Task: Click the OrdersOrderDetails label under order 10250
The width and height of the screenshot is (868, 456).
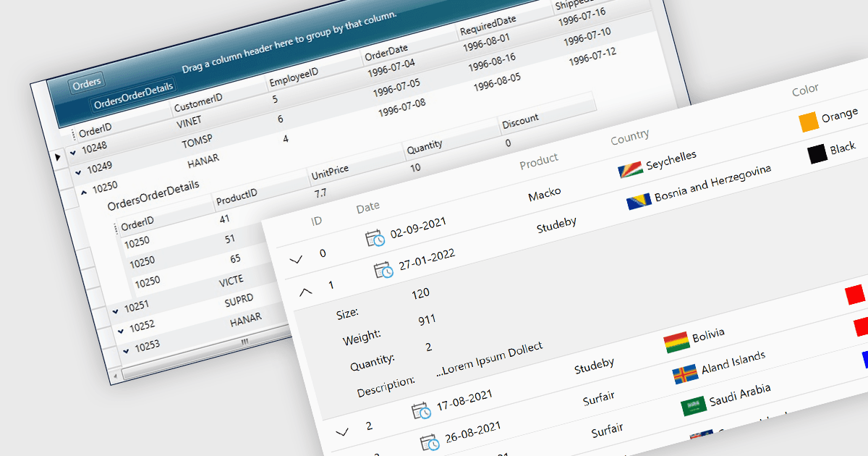Action: 153,195
